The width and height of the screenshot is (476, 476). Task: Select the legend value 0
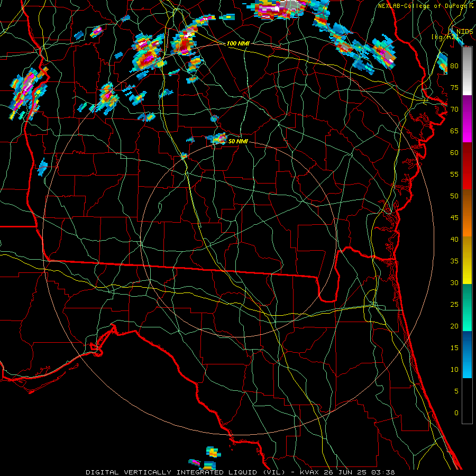pos(456,413)
